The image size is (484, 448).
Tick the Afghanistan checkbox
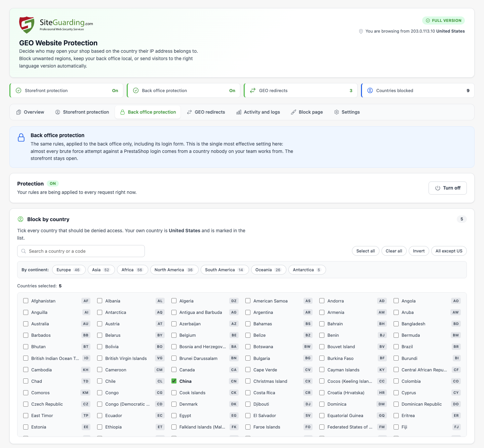(x=26, y=301)
